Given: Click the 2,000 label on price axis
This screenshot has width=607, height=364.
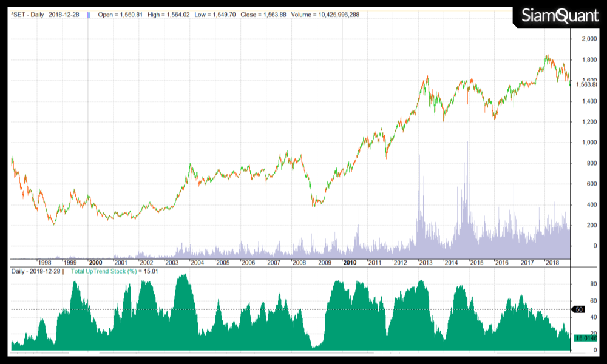Looking at the screenshot, I should [589, 39].
